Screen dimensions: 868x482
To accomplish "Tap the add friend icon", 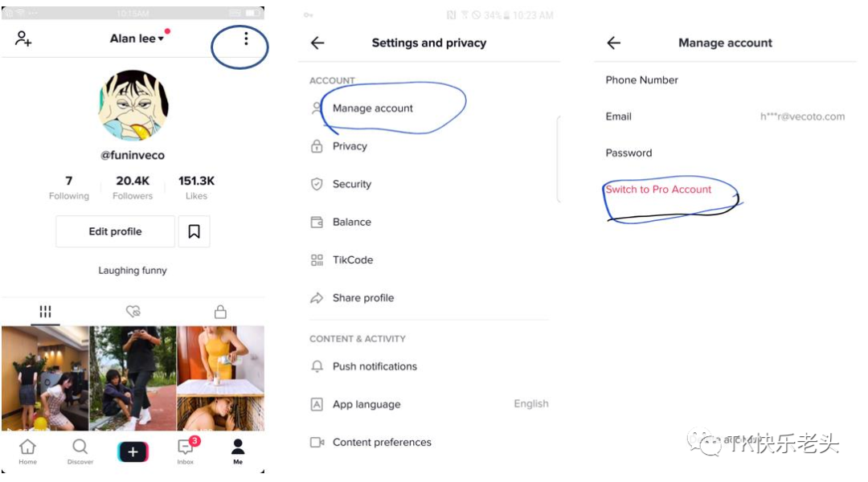I will [23, 39].
